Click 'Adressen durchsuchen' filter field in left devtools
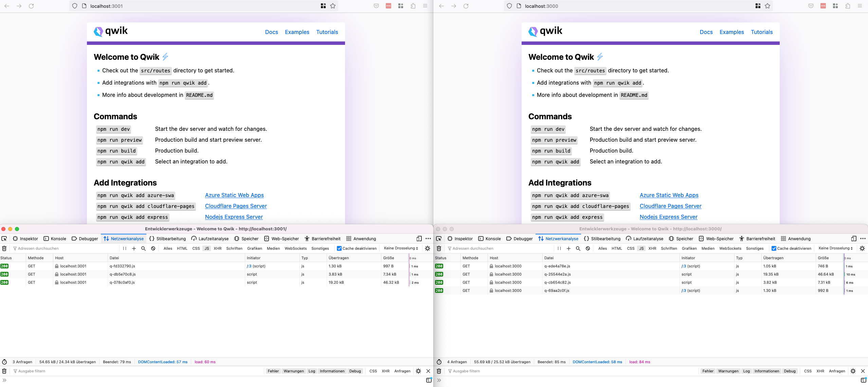The image size is (868, 387). tap(65, 248)
